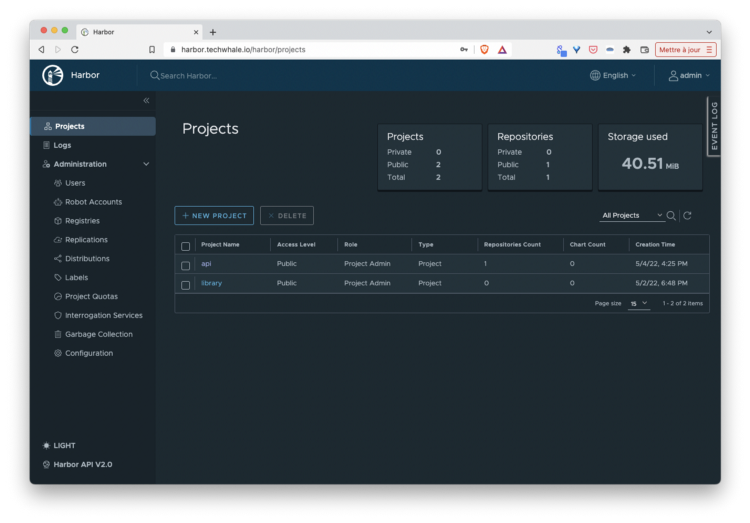Open the browser tab list chevron
750x523 pixels.
tap(709, 32)
